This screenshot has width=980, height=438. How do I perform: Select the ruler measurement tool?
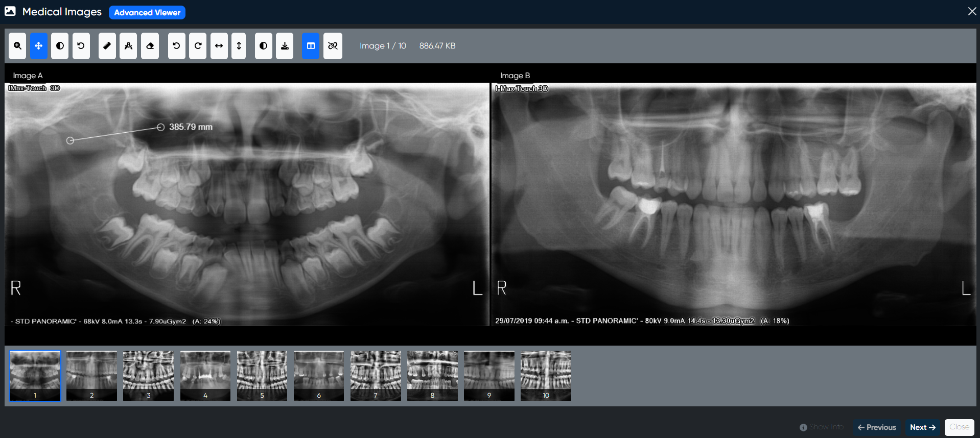tap(107, 46)
